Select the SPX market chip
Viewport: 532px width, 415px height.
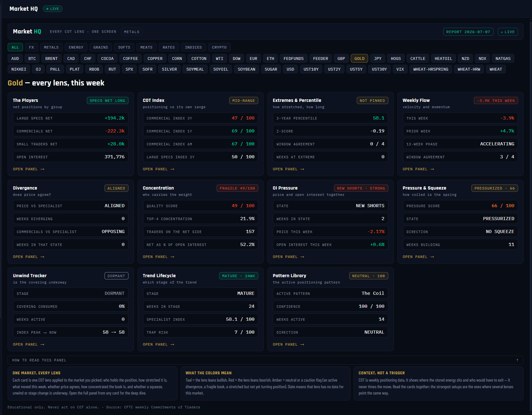pos(129,69)
